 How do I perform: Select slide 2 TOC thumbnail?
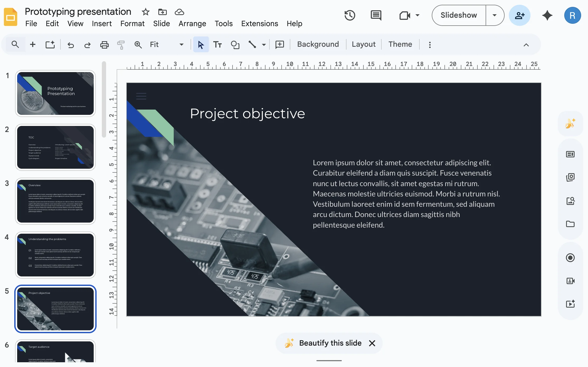tap(55, 147)
